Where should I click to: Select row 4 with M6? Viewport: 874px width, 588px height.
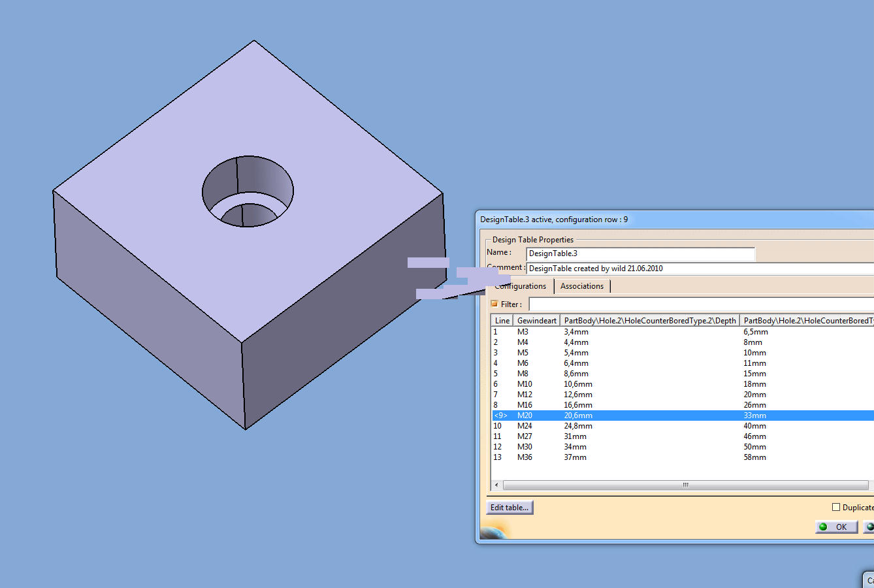[x=683, y=363]
